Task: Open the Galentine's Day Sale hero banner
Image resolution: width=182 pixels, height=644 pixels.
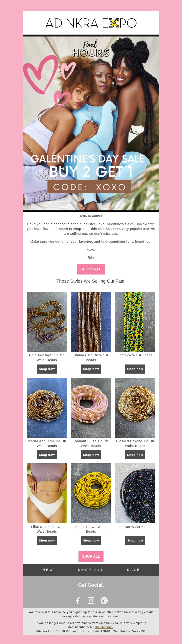Action: pos(91,123)
